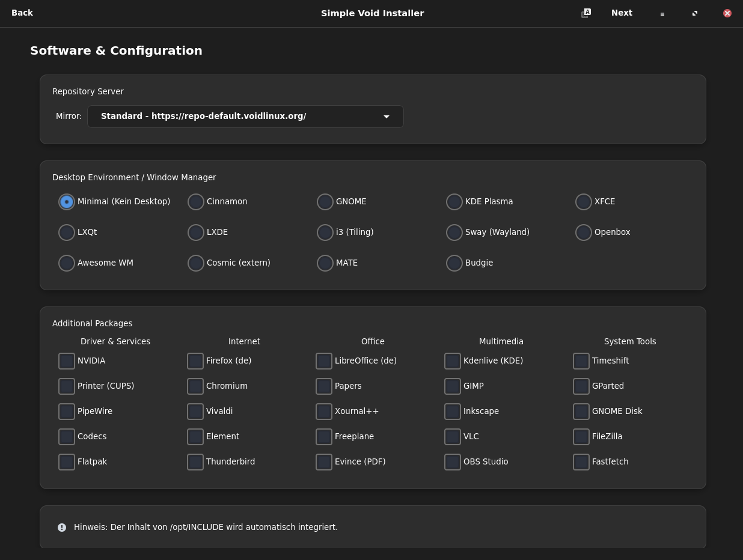Open the repository mirror combo box

(245, 117)
